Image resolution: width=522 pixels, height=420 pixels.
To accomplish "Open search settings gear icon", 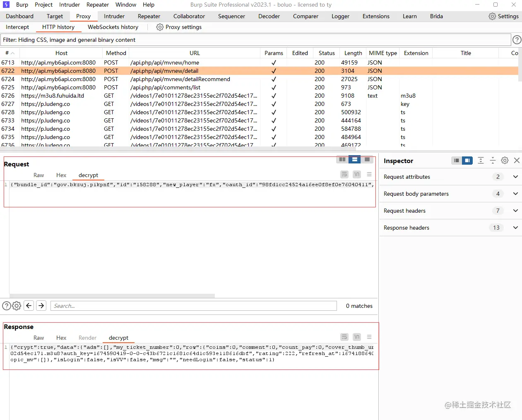I will (x=17, y=306).
